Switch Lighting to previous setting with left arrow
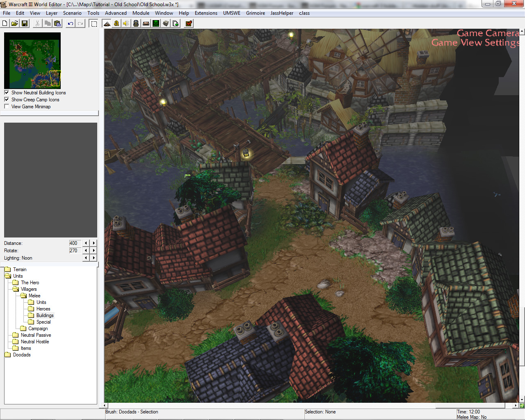Screen dimensions: 525x420 (86, 258)
